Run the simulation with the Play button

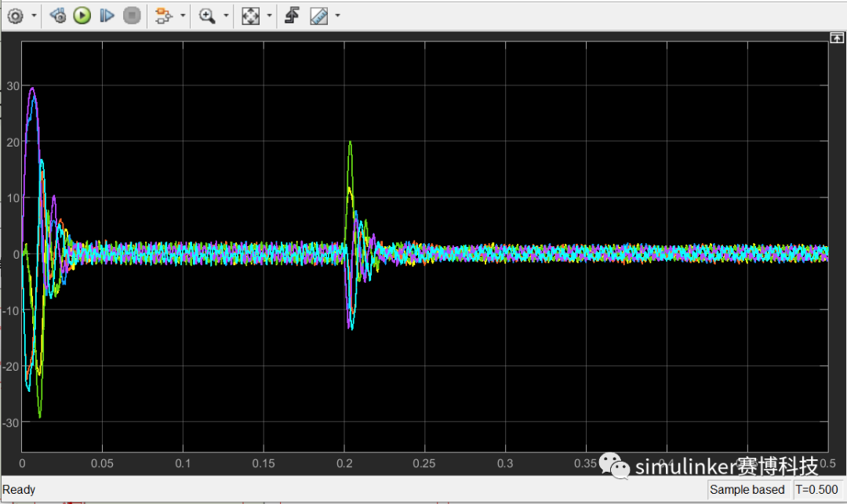(82, 16)
